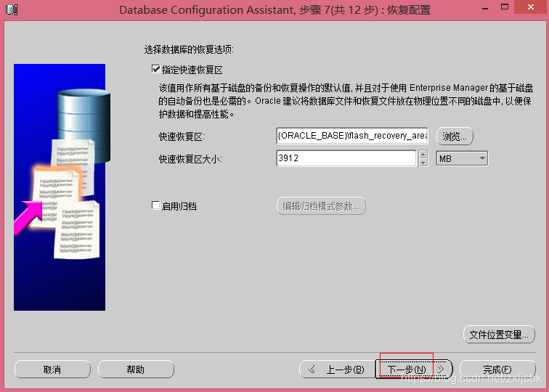Click the 完成(F) finish button
Viewport: 549px width, 392px height.
[497, 369]
